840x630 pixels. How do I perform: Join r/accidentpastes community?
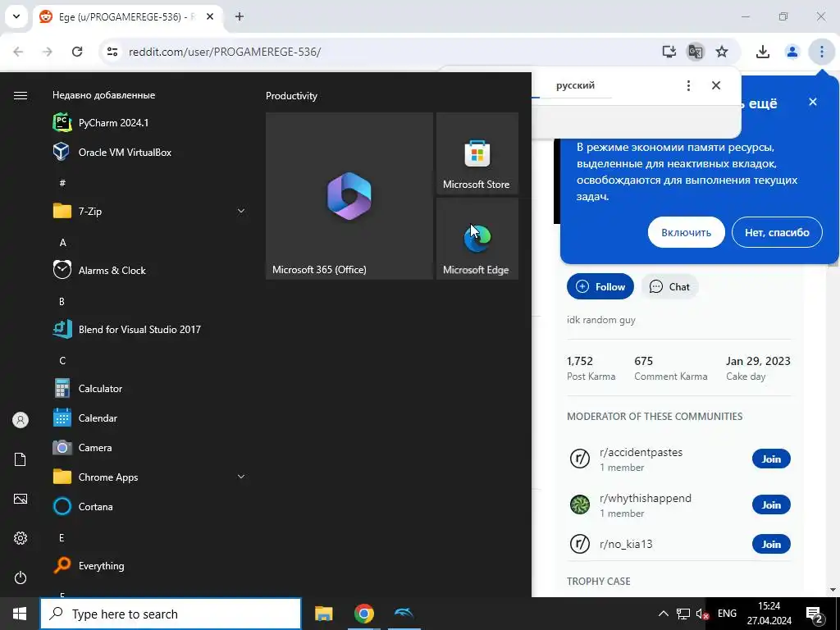771,459
